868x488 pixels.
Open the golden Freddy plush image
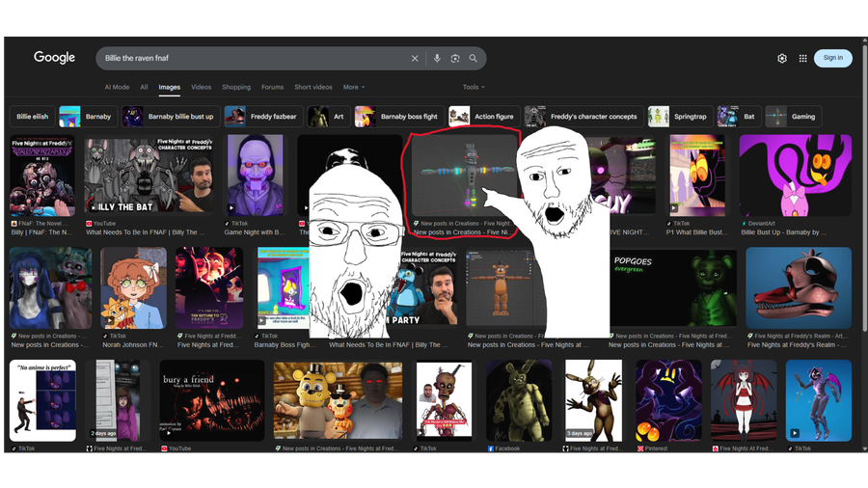tap(338, 400)
